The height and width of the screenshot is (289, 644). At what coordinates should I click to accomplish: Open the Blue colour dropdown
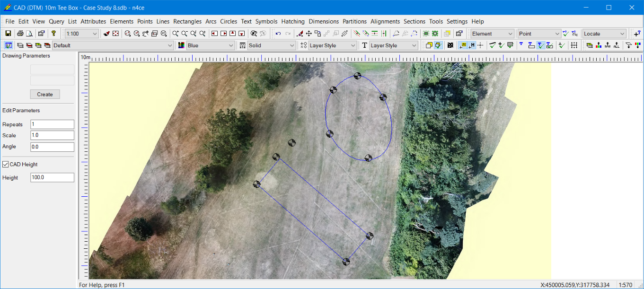point(211,45)
